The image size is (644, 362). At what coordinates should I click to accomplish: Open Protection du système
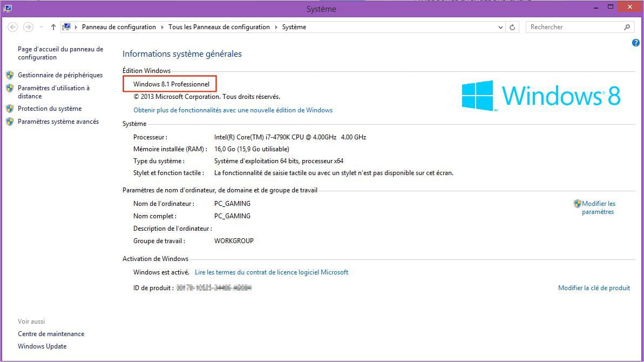click(x=50, y=109)
